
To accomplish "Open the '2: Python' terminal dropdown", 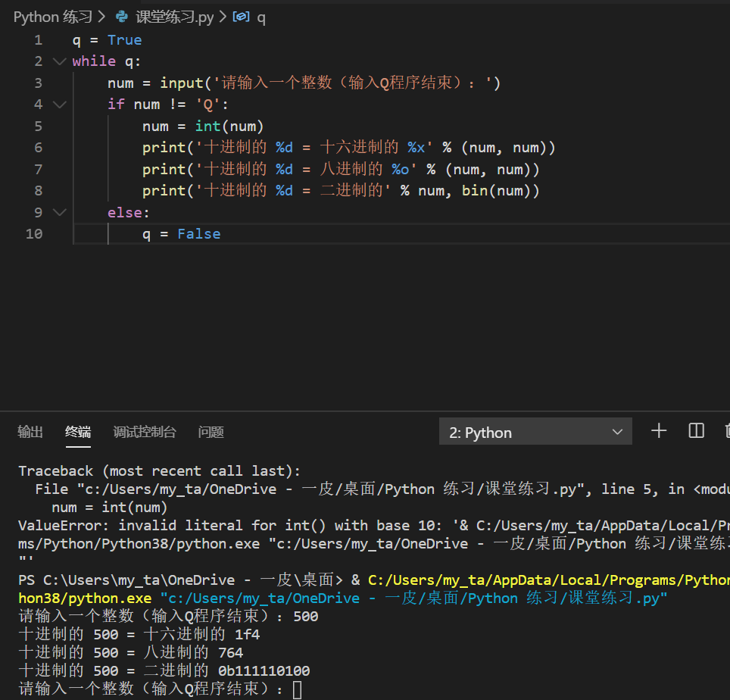I will 535,432.
